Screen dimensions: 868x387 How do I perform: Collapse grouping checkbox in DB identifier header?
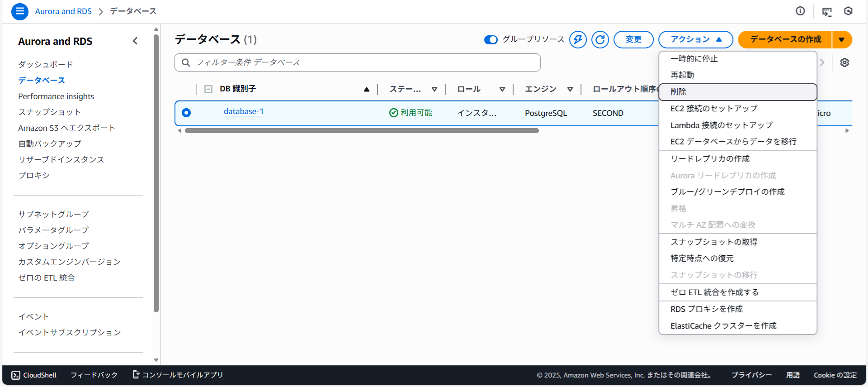tap(208, 89)
